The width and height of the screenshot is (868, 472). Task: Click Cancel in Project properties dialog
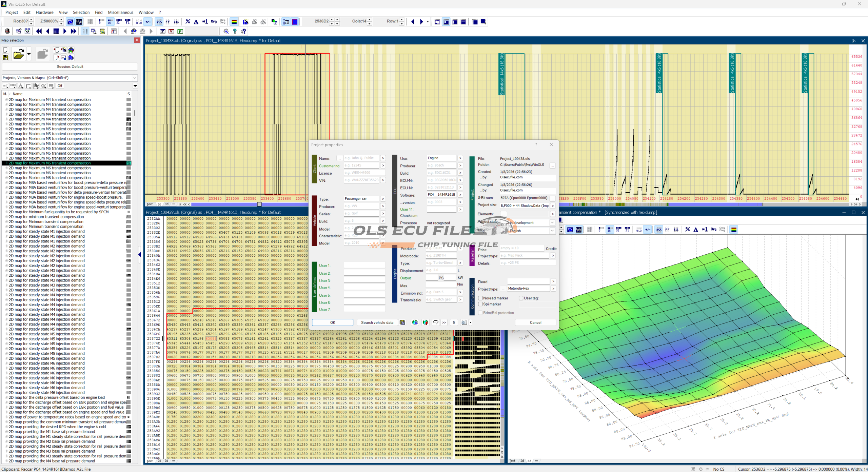535,322
